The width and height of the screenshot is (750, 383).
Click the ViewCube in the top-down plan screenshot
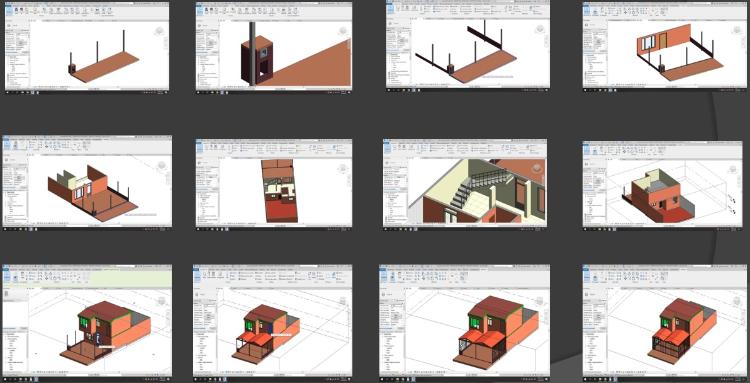pos(342,169)
